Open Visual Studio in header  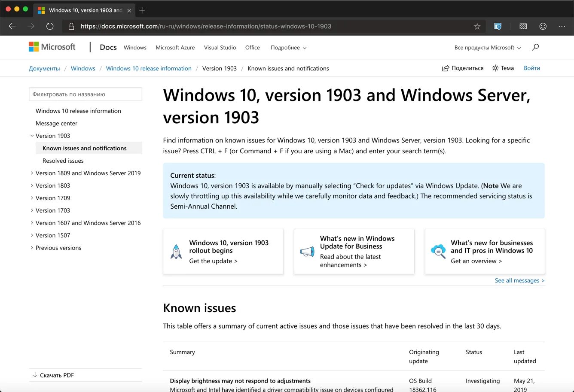click(220, 48)
